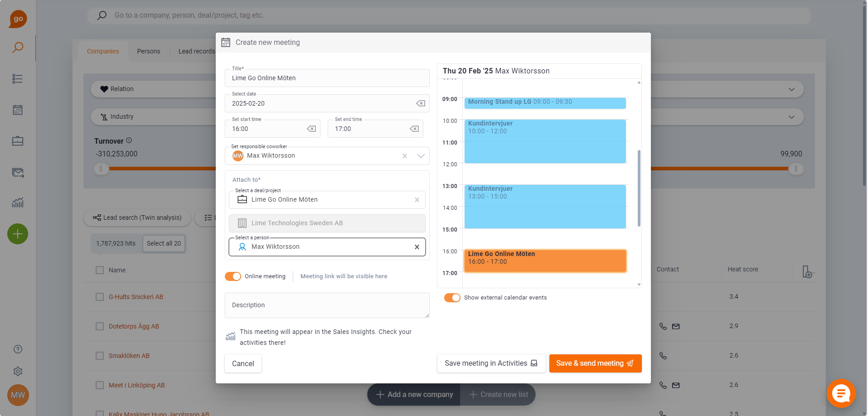Open the mail sidebar icon
This screenshot has height=416, width=868.
18,173
